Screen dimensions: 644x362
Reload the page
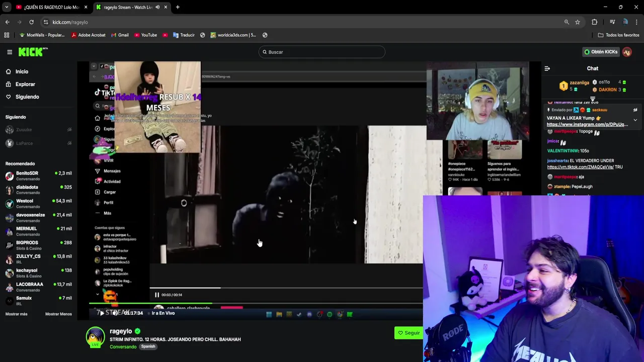click(x=31, y=22)
